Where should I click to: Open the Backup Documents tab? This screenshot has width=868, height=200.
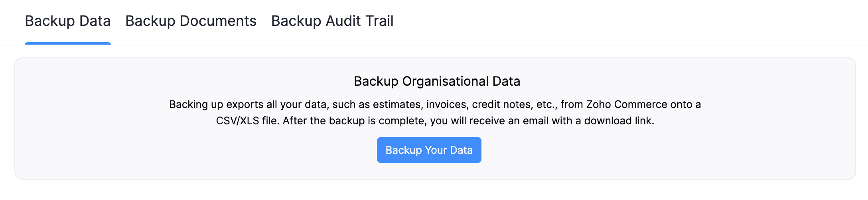191,21
